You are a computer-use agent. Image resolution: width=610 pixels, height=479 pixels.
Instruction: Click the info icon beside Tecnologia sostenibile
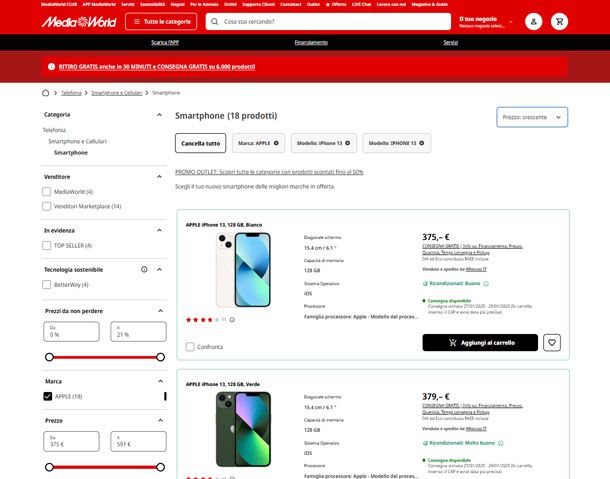click(x=144, y=269)
